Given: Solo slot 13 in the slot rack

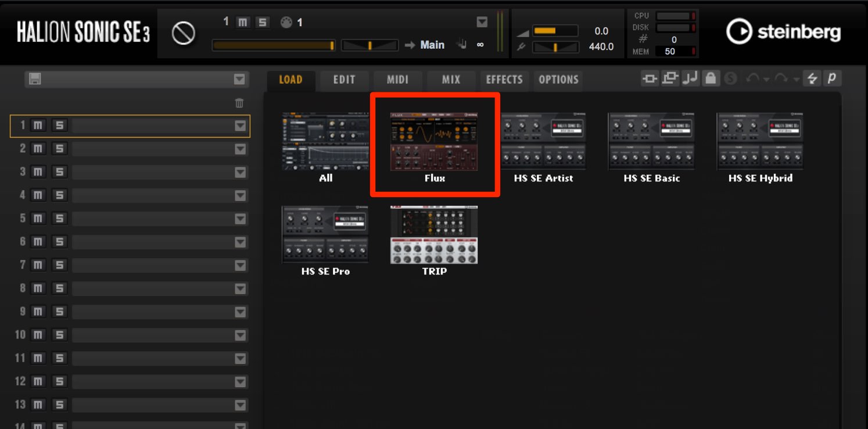Looking at the screenshot, I should (x=59, y=405).
